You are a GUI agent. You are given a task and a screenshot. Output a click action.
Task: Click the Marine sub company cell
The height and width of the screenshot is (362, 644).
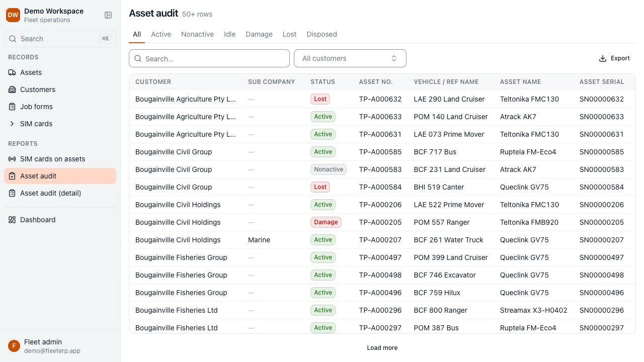(x=259, y=240)
